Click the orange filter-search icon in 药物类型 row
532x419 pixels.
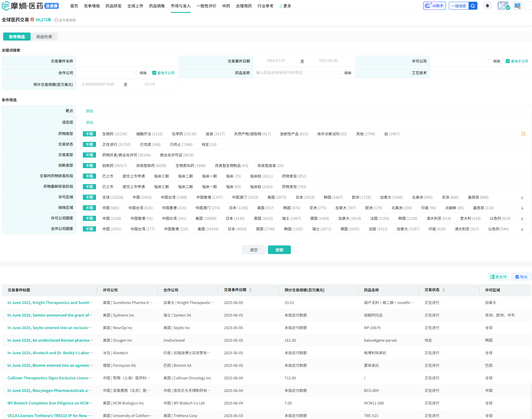pyautogui.click(x=523, y=134)
